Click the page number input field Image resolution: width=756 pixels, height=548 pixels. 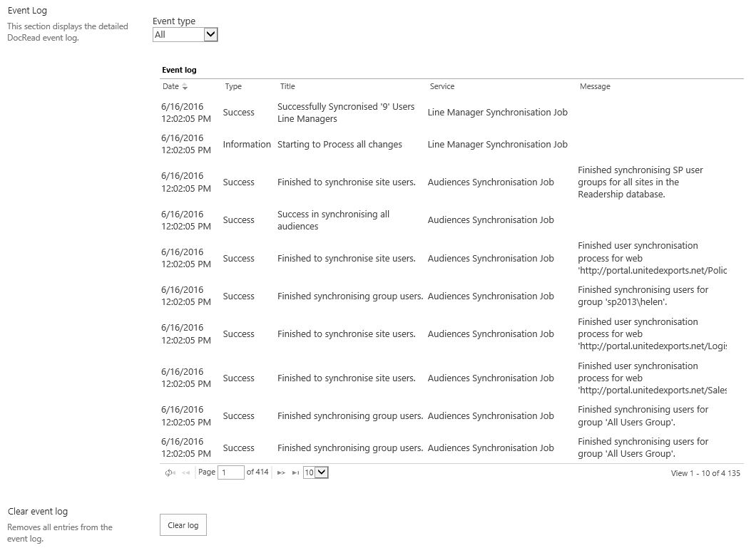(230, 472)
